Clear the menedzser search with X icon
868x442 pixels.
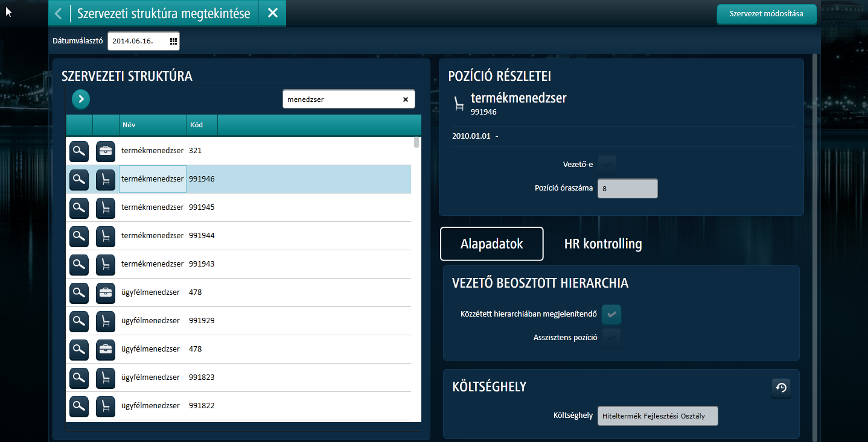pos(406,99)
